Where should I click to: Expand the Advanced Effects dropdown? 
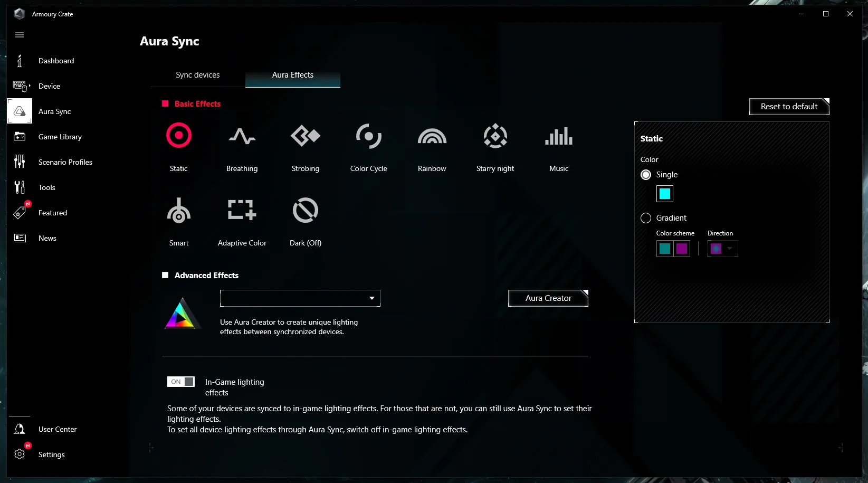[300, 298]
